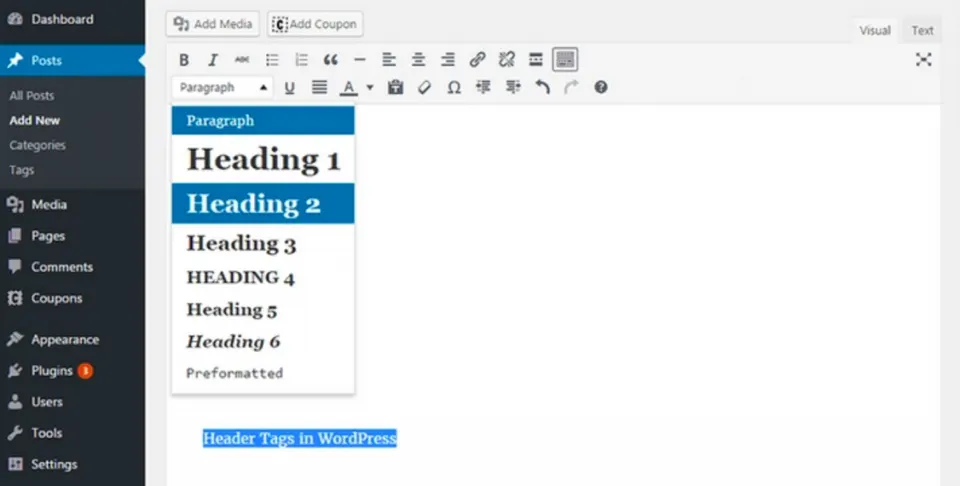The height and width of the screenshot is (486, 960).
Task: Switch to the Text editor tab
Action: pos(922,31)
